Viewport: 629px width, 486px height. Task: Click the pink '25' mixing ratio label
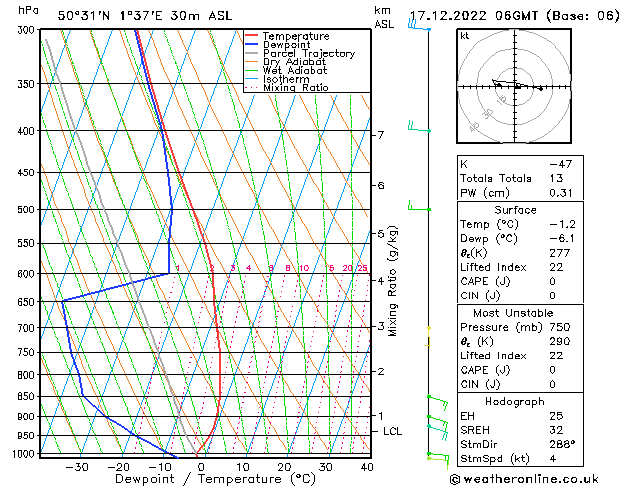coord(362,268)
